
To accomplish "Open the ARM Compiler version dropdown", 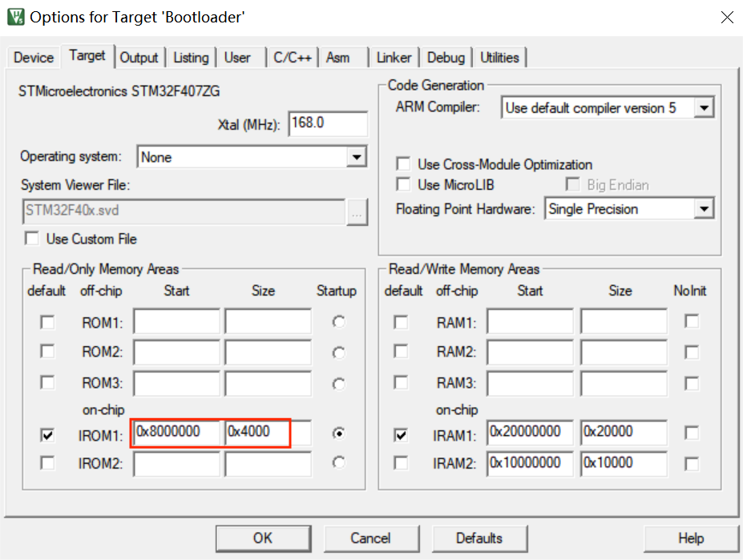I will pos(705,107).
